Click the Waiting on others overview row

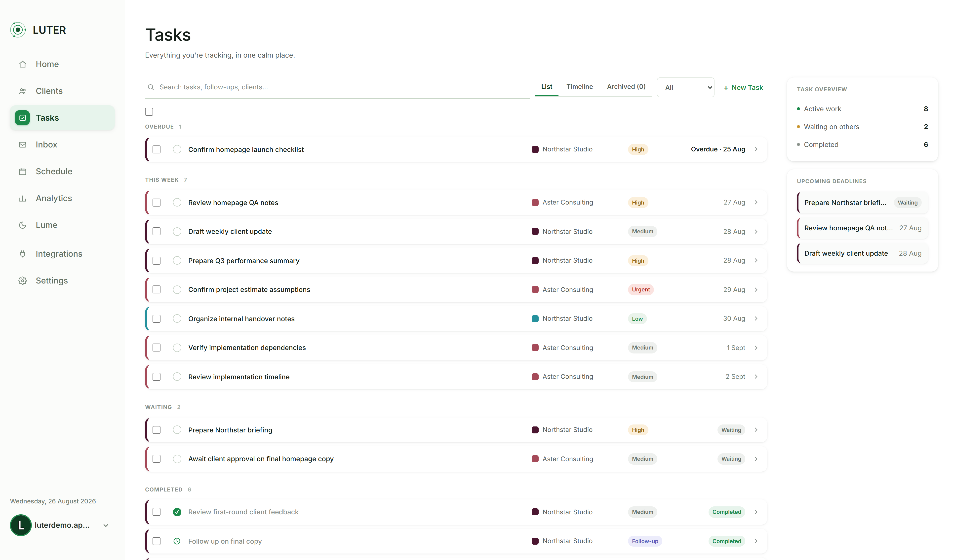coord(862,127)
